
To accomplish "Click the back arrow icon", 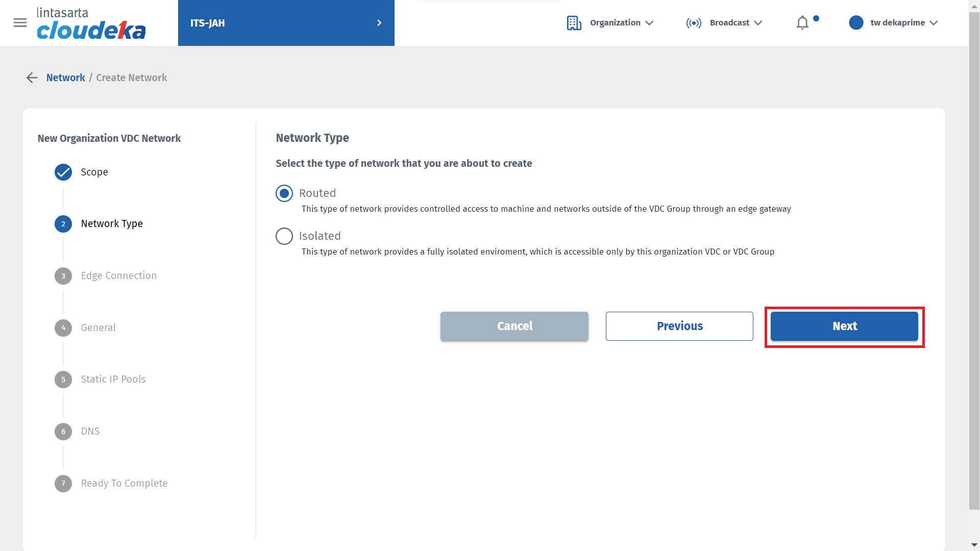I will (x=32, y=78).
